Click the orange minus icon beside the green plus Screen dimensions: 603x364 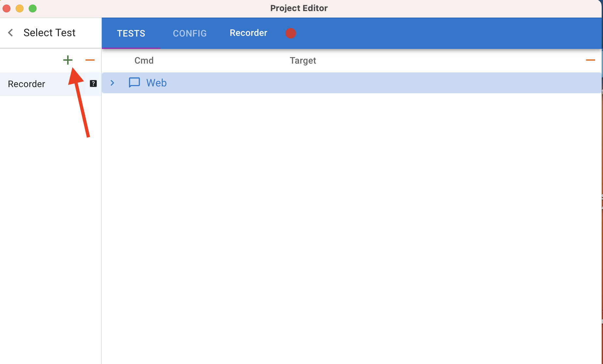pos(90,60)
